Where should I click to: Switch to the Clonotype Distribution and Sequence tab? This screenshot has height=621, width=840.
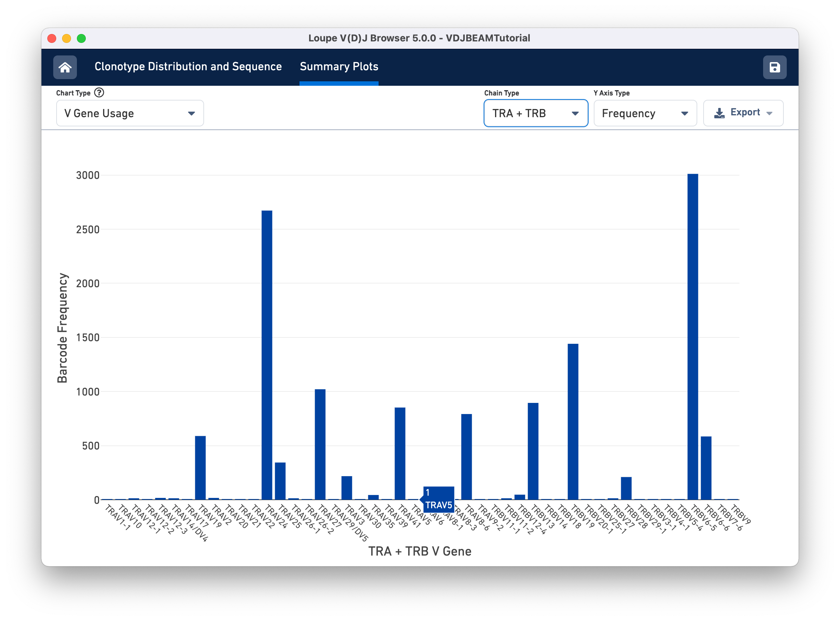tap(188, 66)
